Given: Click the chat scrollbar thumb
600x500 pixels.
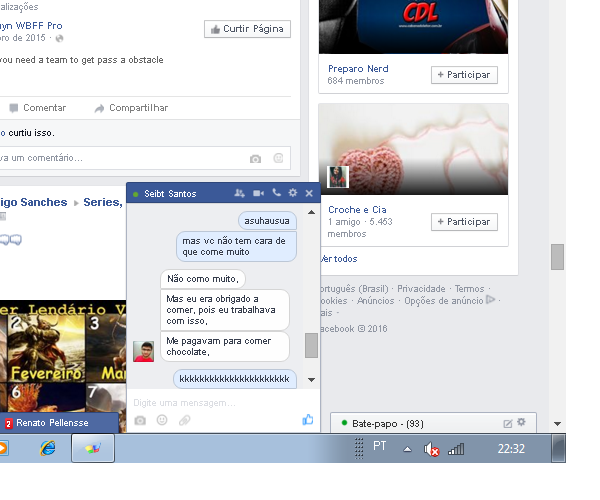Looking at the screenshot, I should pyautogui.click(x=311, y=345).
